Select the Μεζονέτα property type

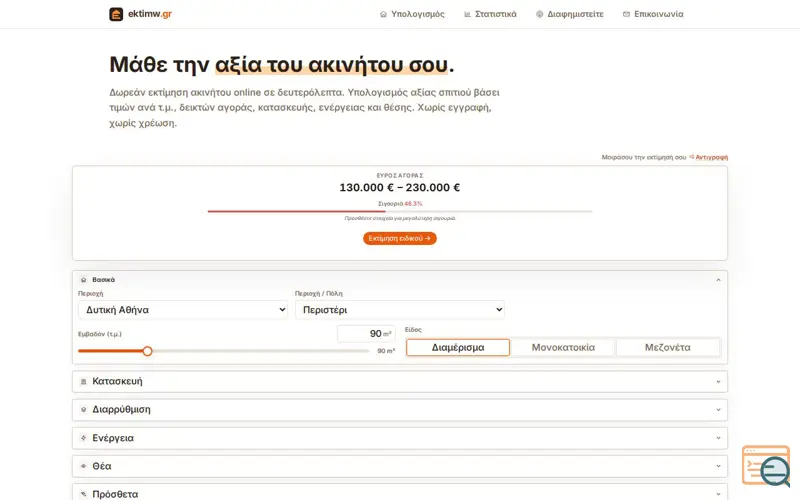(x=668, y=347)
